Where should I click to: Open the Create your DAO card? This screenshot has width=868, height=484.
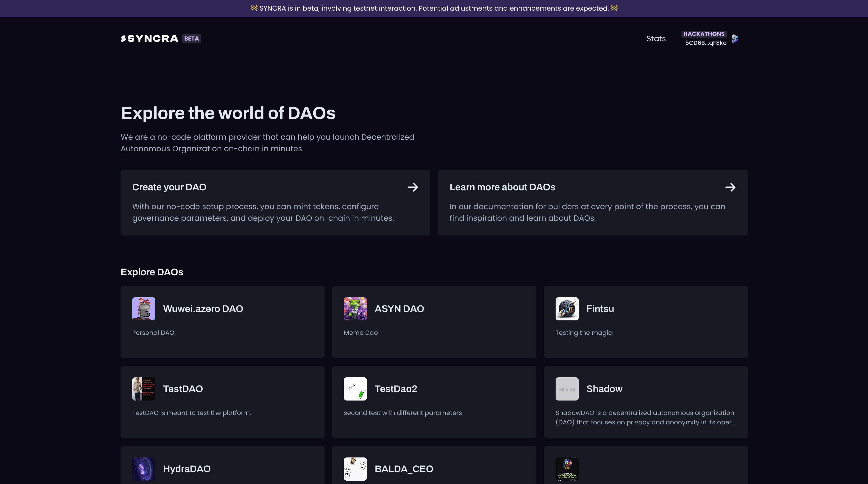point(275,203)
